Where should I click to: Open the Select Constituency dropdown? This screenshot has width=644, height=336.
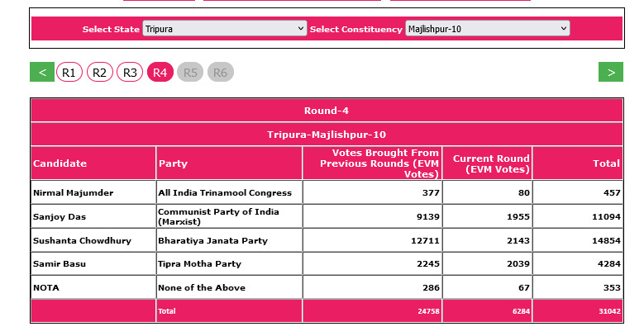(x=487, y=29)
